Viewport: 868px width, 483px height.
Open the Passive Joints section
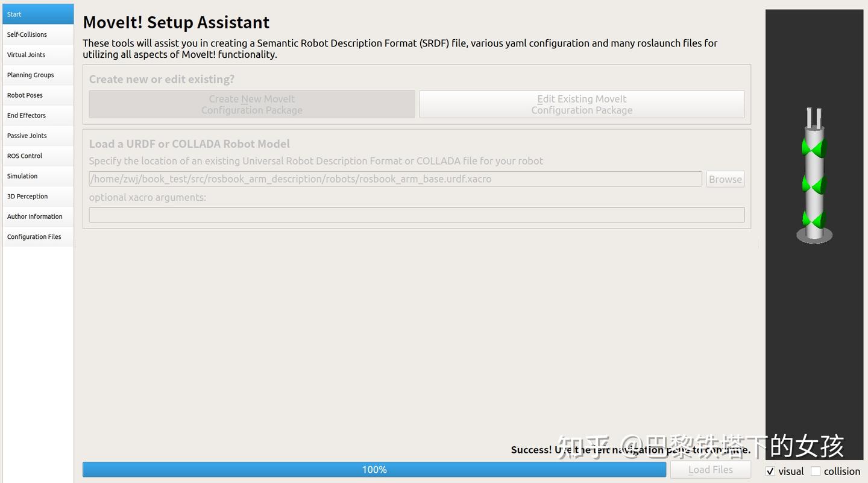pyautogui.click(x=27, y=135)
